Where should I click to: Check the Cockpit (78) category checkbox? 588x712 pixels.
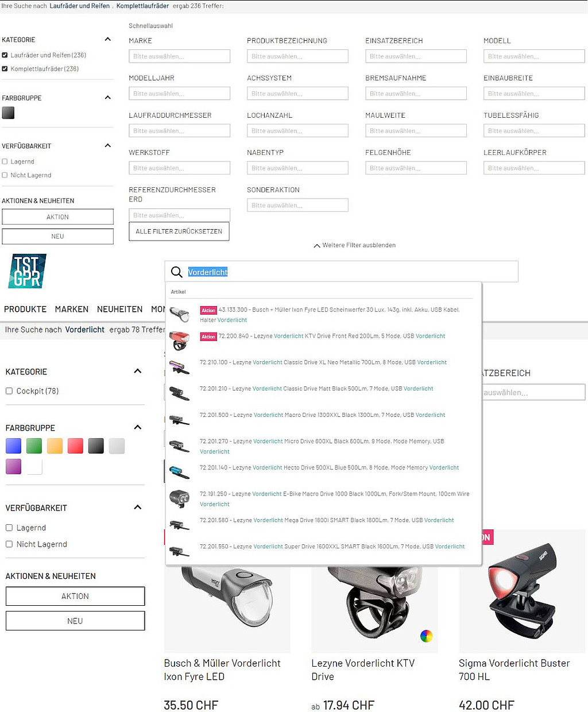[x=9, y=391]
